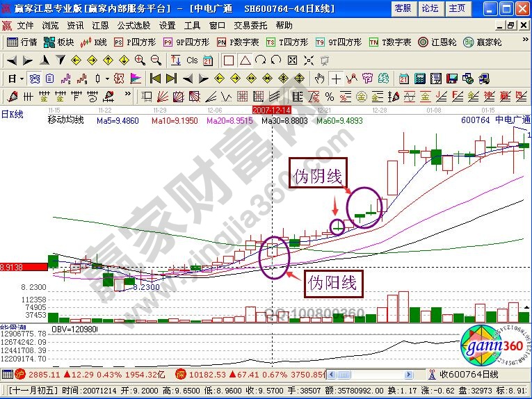
Task: Open the 资讯 menu
Action: pos(75,26)
